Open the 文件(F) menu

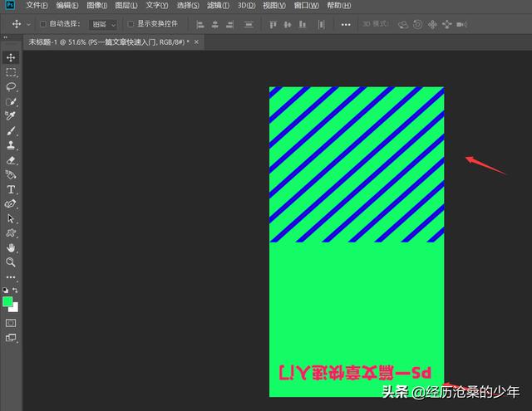(37, 6)
